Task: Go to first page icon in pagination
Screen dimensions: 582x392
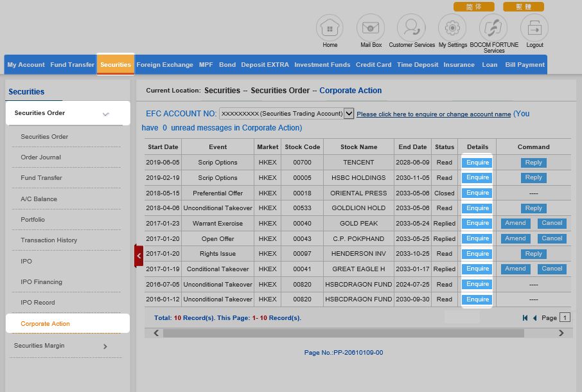Action: tap(525, 317)
